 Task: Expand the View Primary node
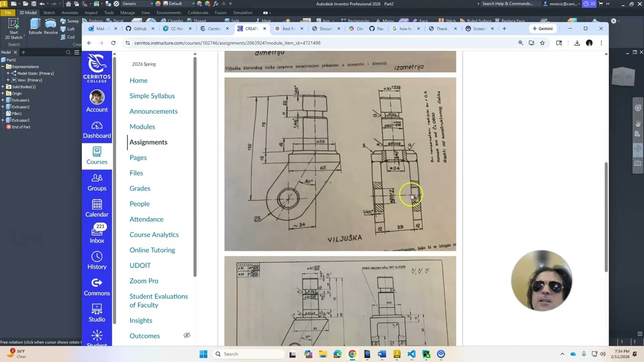(8, 80)
